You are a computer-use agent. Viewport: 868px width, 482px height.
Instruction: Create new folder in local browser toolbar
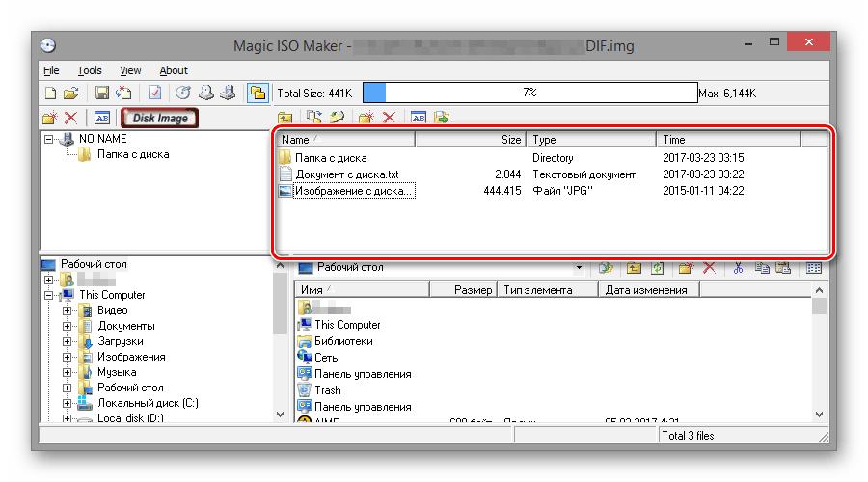686,268
